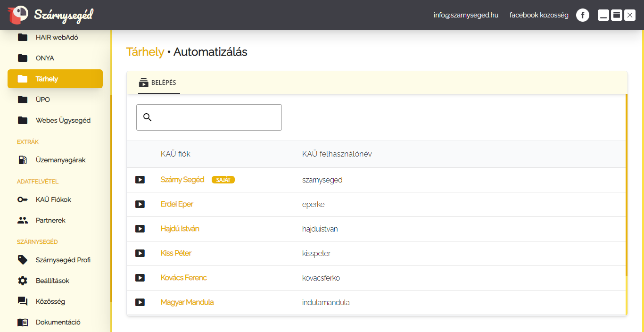This screenshot has width=644, height=332.
Task: Open Webes Ügysegéd folder
Action: pos(23,120)
